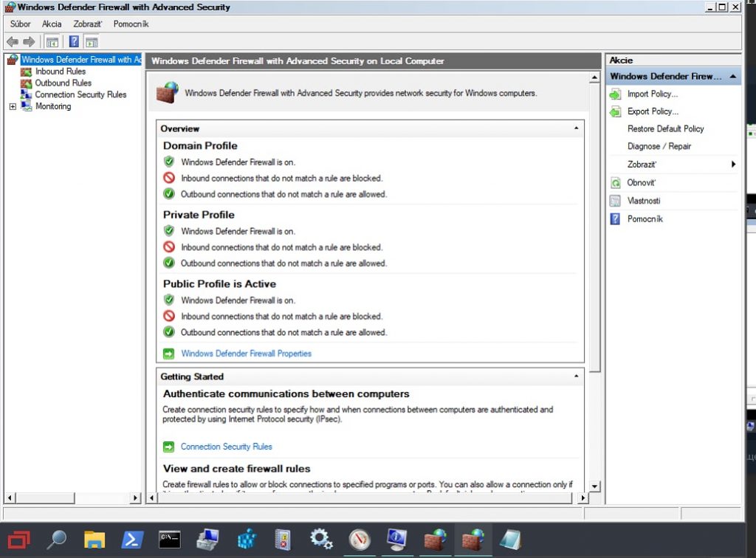Launch PowerShell from the taskbar

[131, 540]
